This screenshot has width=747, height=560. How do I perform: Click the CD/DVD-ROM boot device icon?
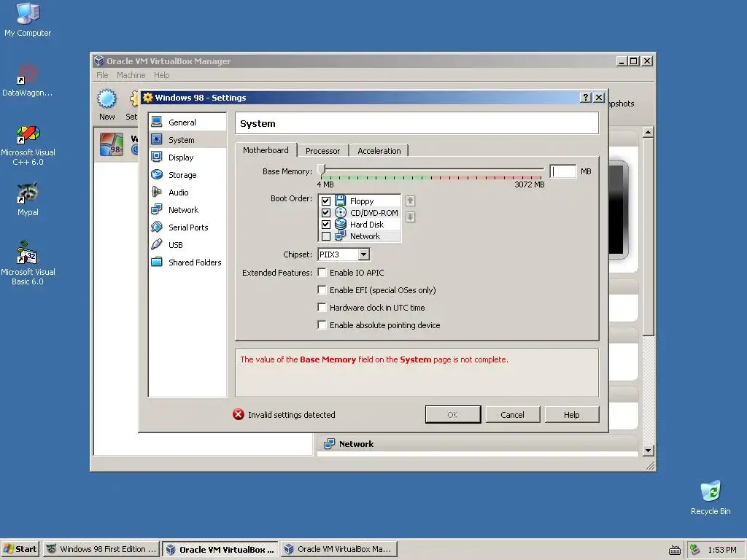[340, 212]
